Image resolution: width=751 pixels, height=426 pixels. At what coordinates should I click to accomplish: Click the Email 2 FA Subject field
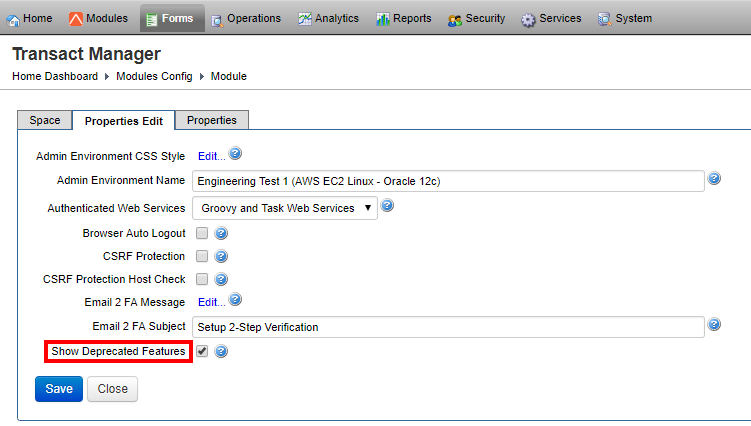[448, 327]
